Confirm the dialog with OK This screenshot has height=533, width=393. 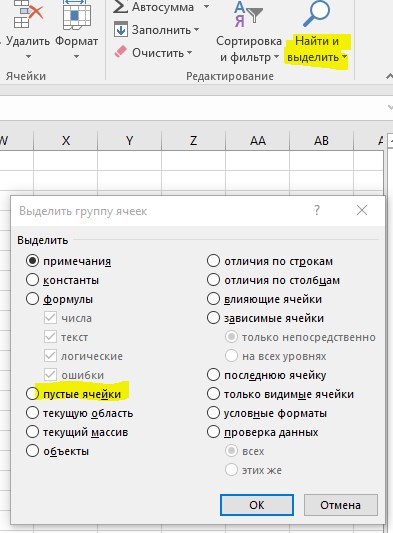tap(257, 505)
